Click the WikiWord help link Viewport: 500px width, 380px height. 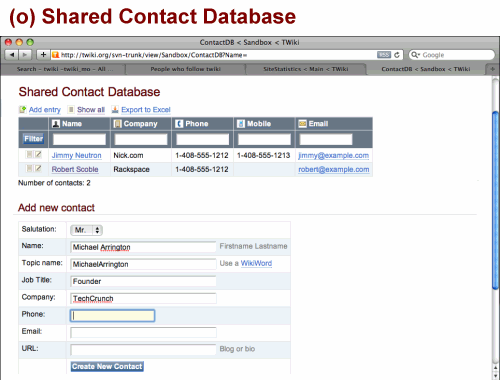pos(256,263)
